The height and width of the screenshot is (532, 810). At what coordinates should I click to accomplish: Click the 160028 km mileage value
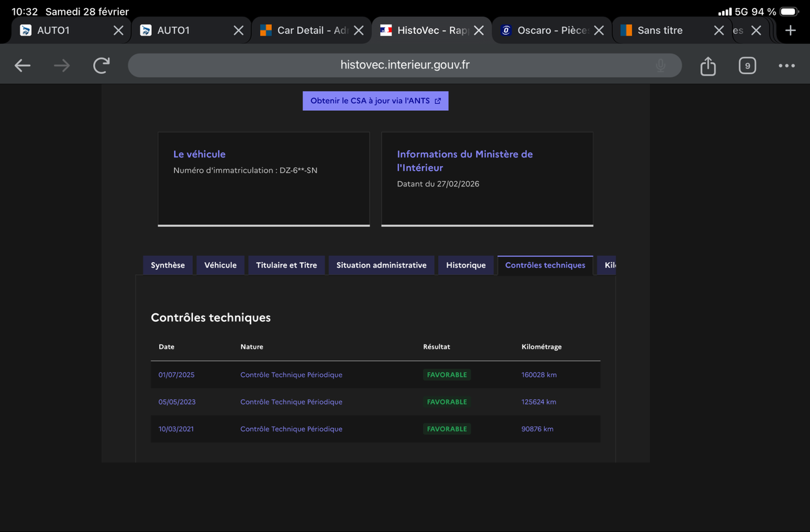click(539, 375)
